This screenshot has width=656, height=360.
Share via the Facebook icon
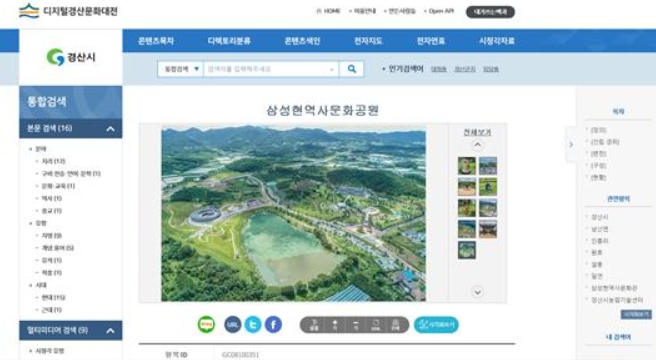pyautogui.click(x=273, y=324)
